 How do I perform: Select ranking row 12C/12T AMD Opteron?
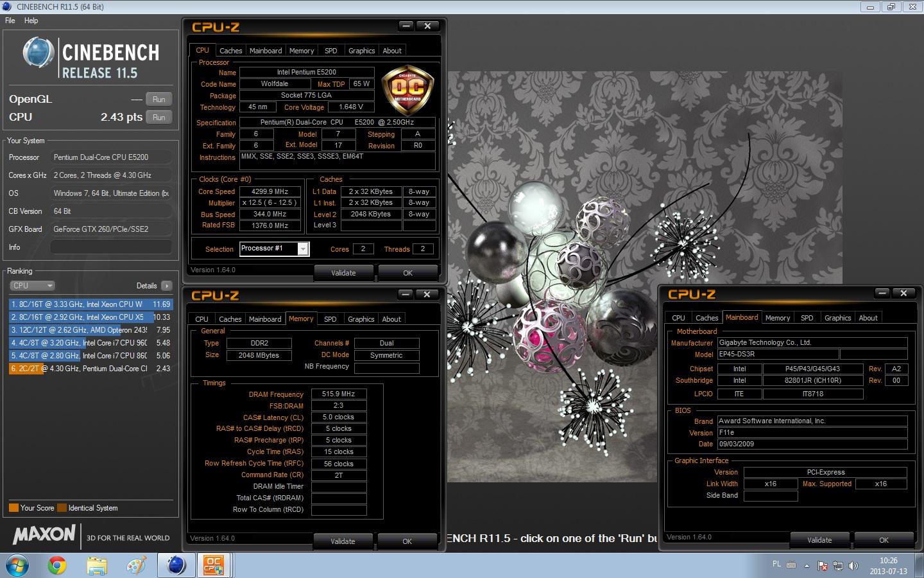(90, 330)
